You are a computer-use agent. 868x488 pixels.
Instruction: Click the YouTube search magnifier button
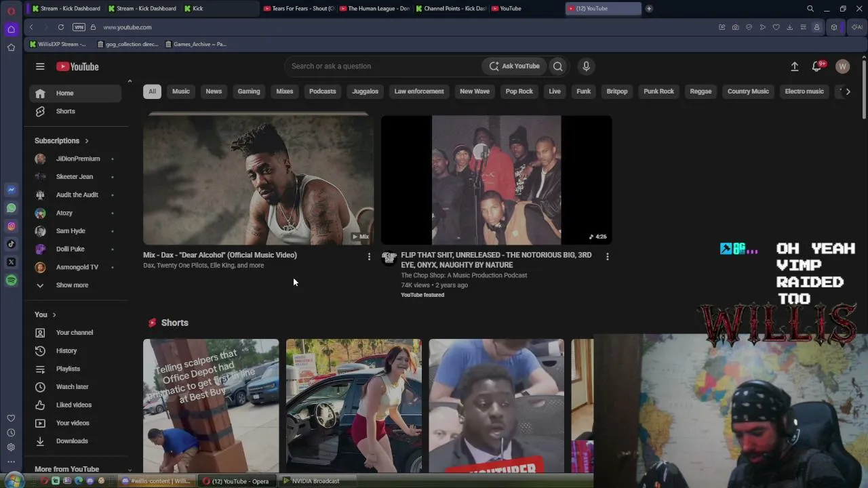tap(557, 66)
